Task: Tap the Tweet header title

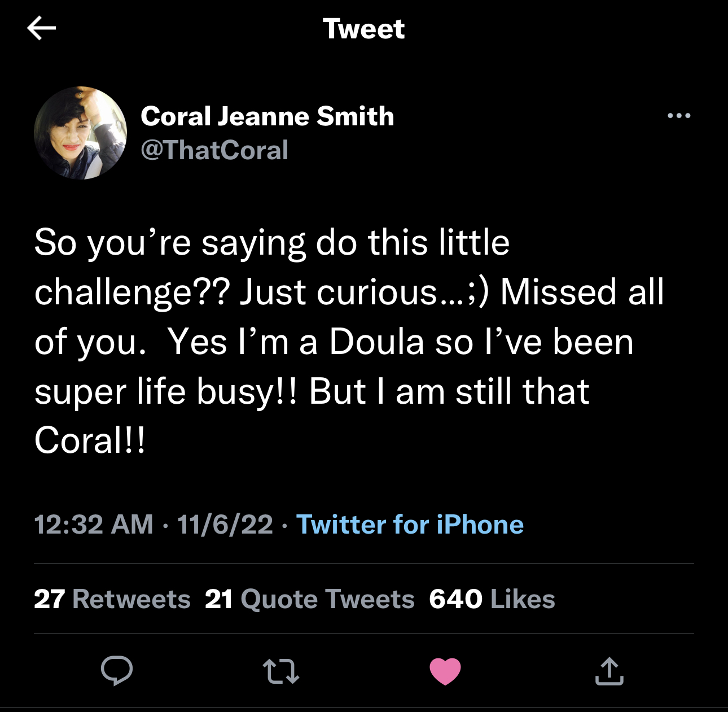Action: (363, 29)
